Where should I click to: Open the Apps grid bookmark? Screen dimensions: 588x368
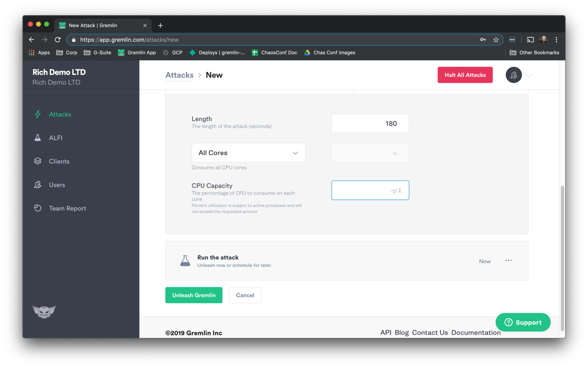pos(39,53)
